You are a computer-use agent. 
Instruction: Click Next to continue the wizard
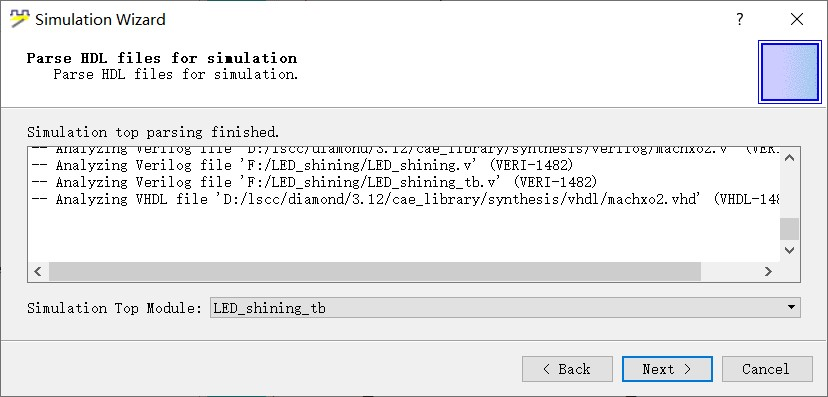pyautogui.click(x=667, y=369)
